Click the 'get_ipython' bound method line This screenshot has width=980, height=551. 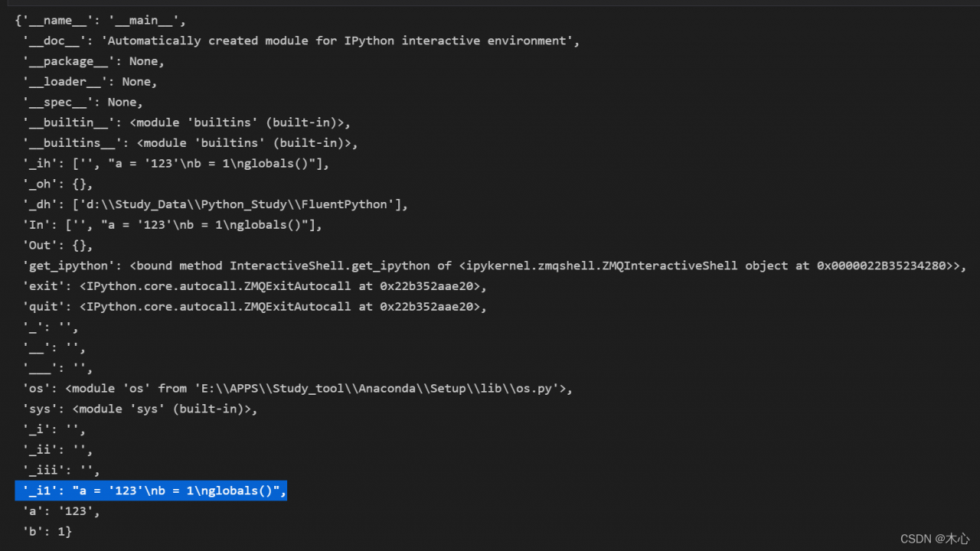tap(495, 266)
